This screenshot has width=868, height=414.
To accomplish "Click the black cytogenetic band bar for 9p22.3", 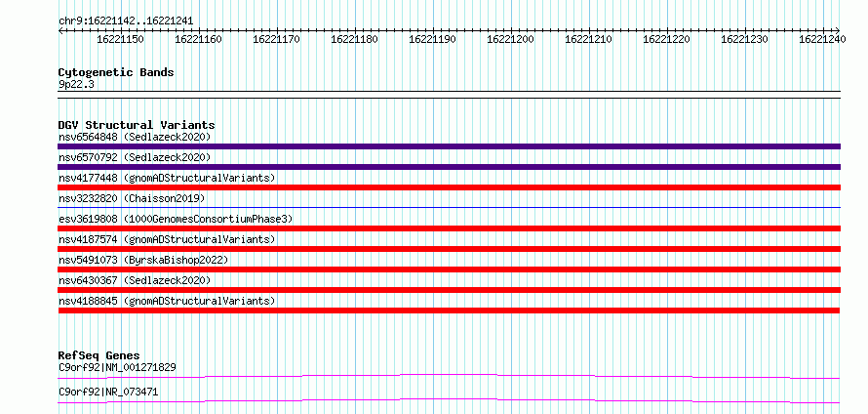I will pyautogui.click(x=449, y=95).
